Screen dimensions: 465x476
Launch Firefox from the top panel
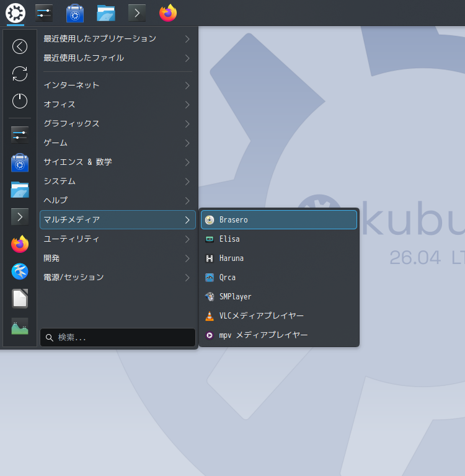click(168, 13)
